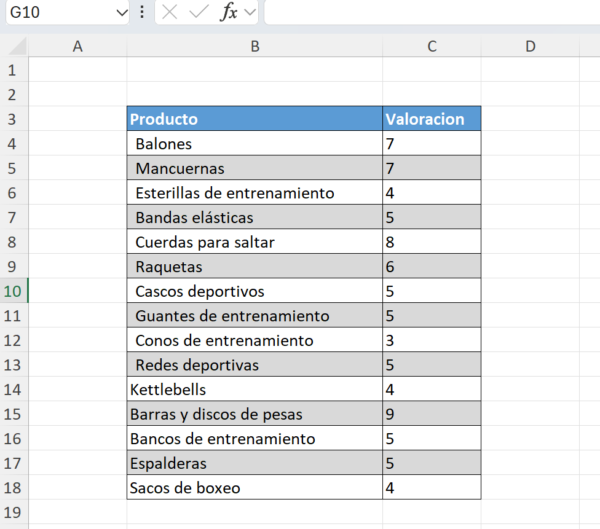600x529 pixels.
Task: Click the Producto header cell
Action: point(255,119)
